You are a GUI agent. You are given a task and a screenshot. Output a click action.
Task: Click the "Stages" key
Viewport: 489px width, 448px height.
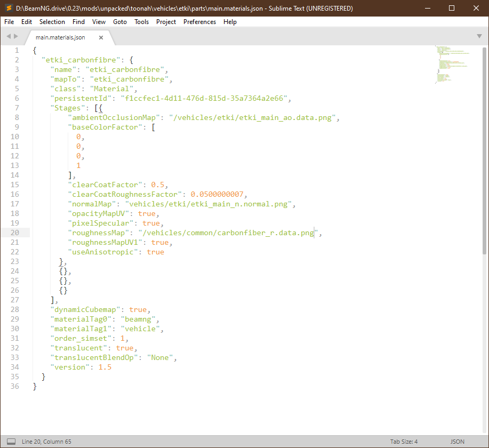68,108
